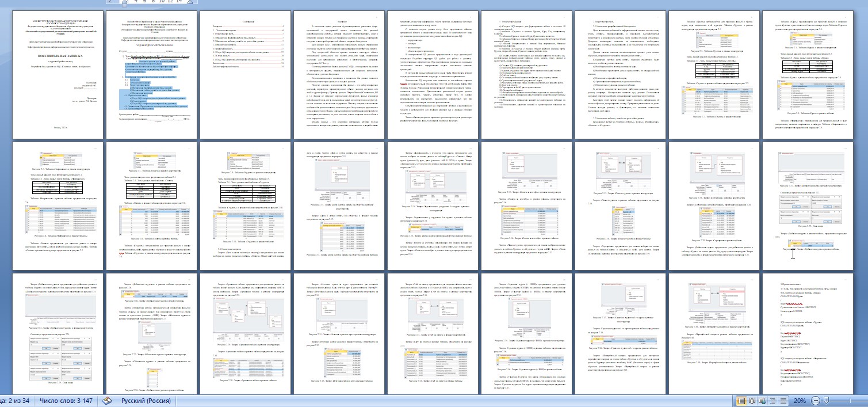Switch to Print Layout view
This screenshot has height=407, width=868.
[742, 401]
